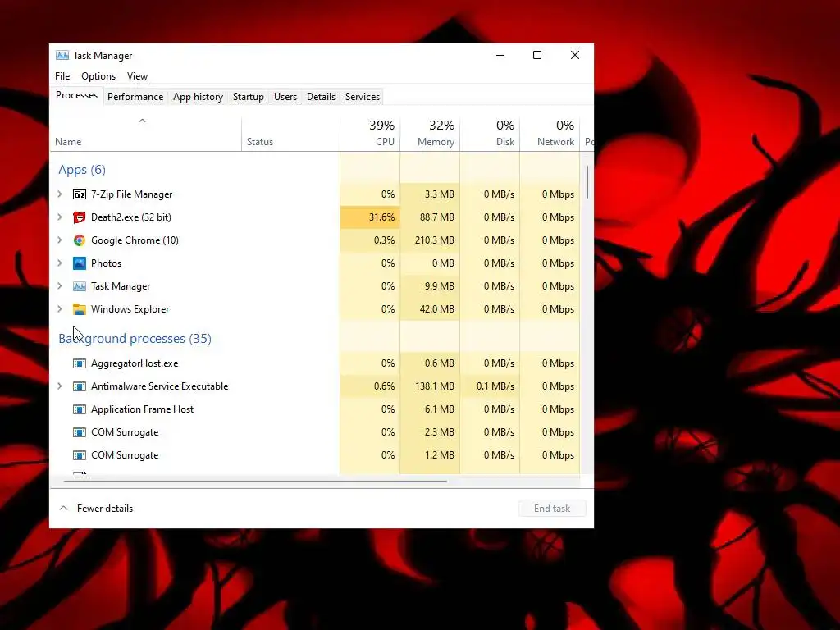This screenshot has height=630, width=840.
Task: Click the Antimalware Service Executable icon
Action: [x=80, y=387]
